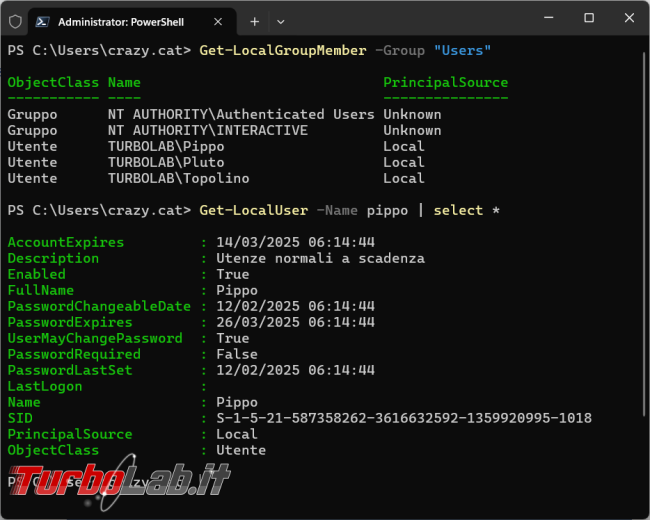
Task: Click the TURBOLAB\Pippo row
Action: [216, 146]
